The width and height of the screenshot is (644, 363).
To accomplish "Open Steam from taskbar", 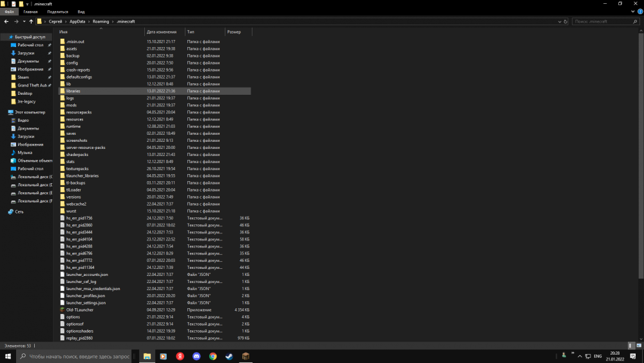I will tap(229, 357).
